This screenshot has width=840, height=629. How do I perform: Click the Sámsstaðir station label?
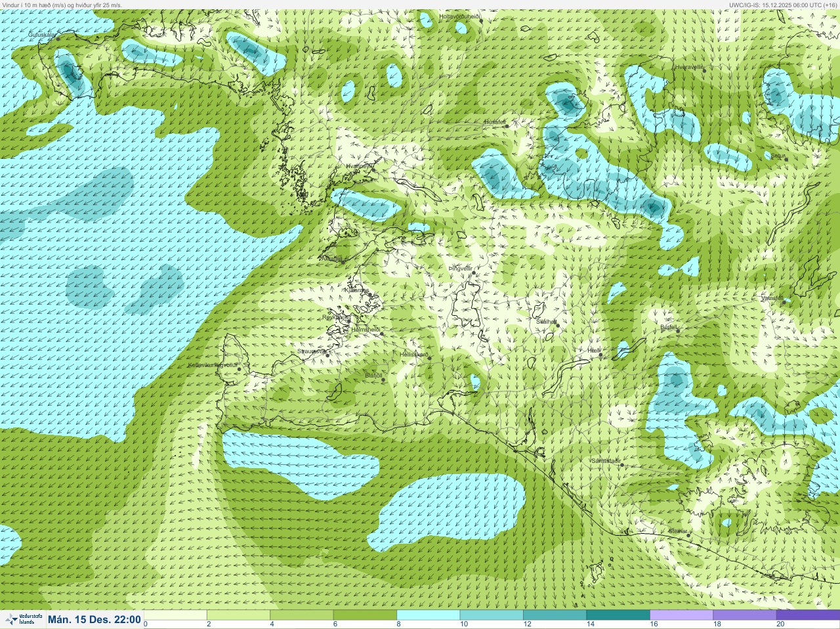(606, 461)
